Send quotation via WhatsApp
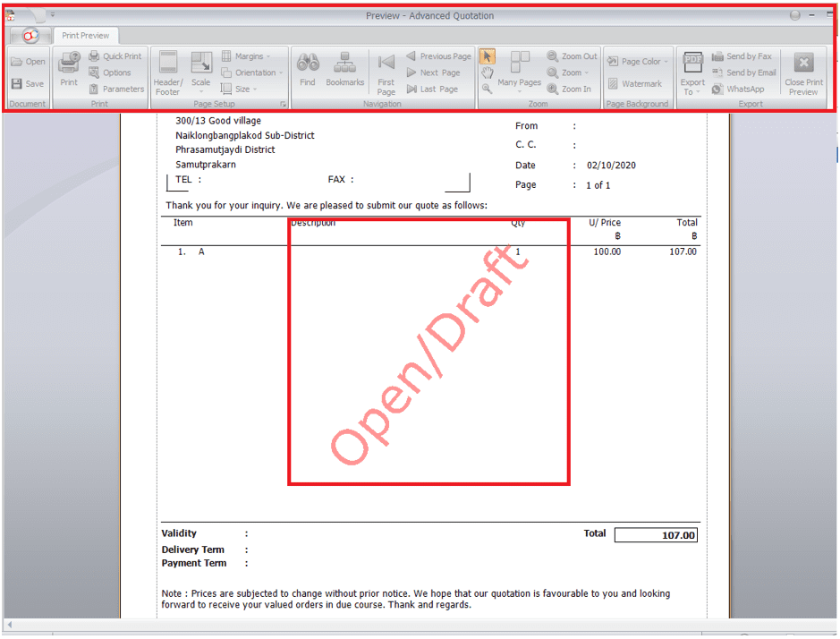 pos(738,89)
